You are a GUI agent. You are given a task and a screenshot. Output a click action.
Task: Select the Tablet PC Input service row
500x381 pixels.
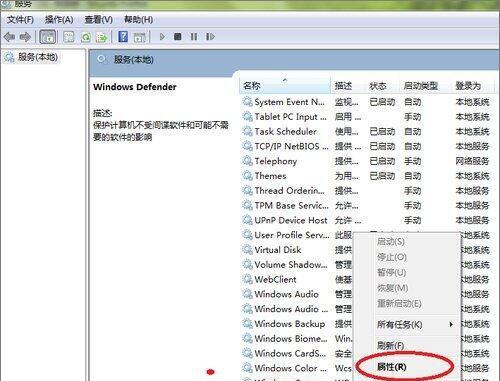pos(367,117)
